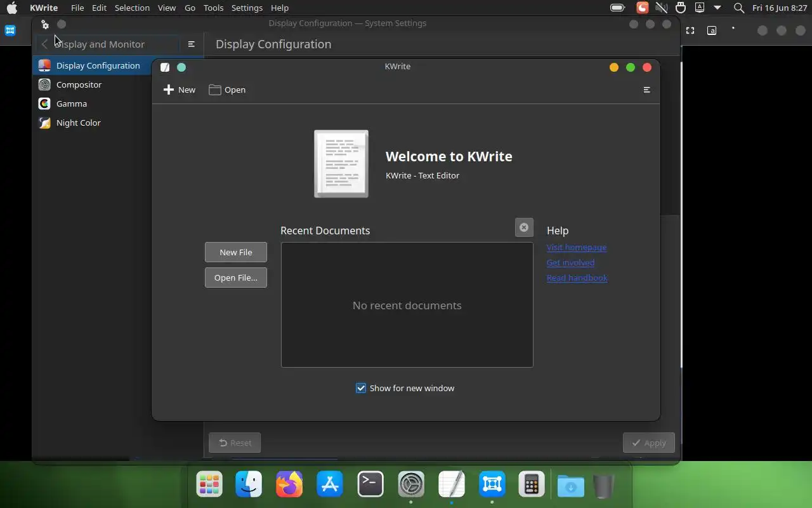Open Calculator from the dock
The height and width of the screenshot is (508, 812).
click(532, 485)
